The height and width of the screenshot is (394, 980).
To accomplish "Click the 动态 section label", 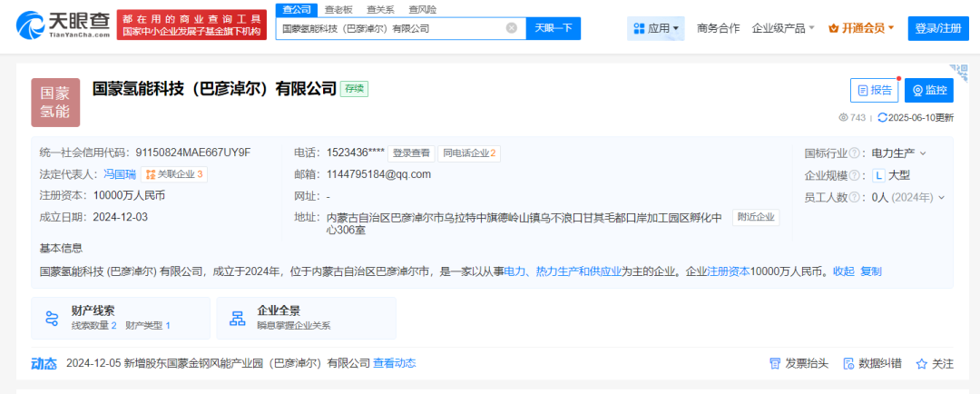I will [44, 363].
